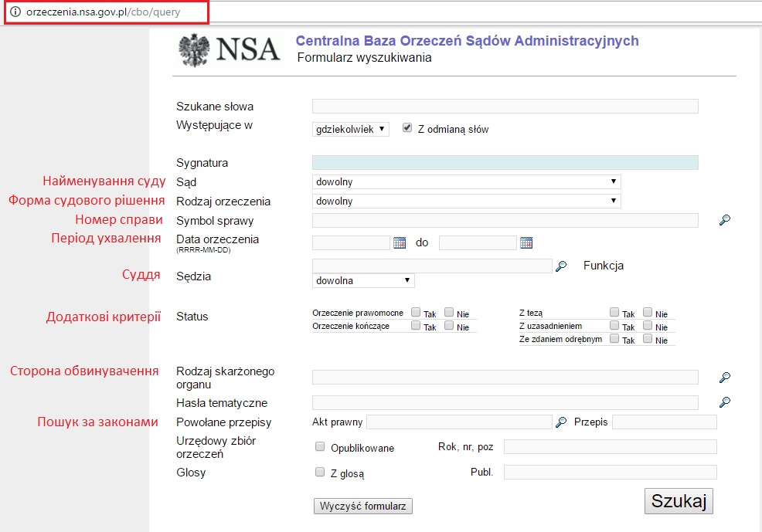
Task: Open magnifier lookup beside Symbol sprawy field
Action: coord(724,221)
